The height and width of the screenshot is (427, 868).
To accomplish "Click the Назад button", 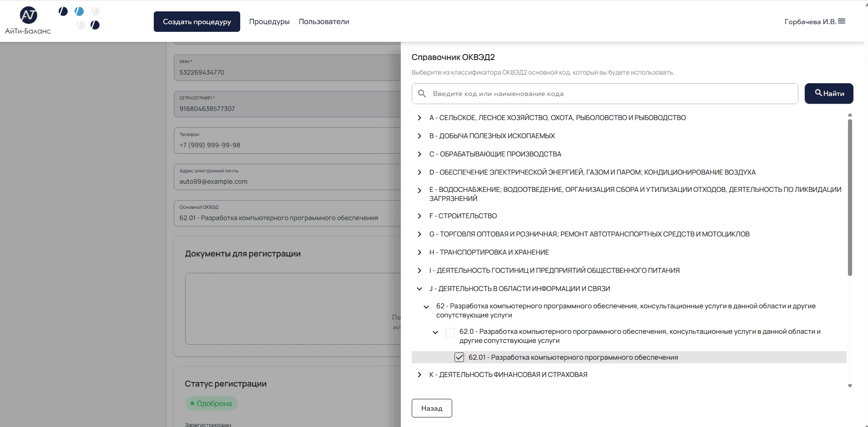I will (432, 408).
